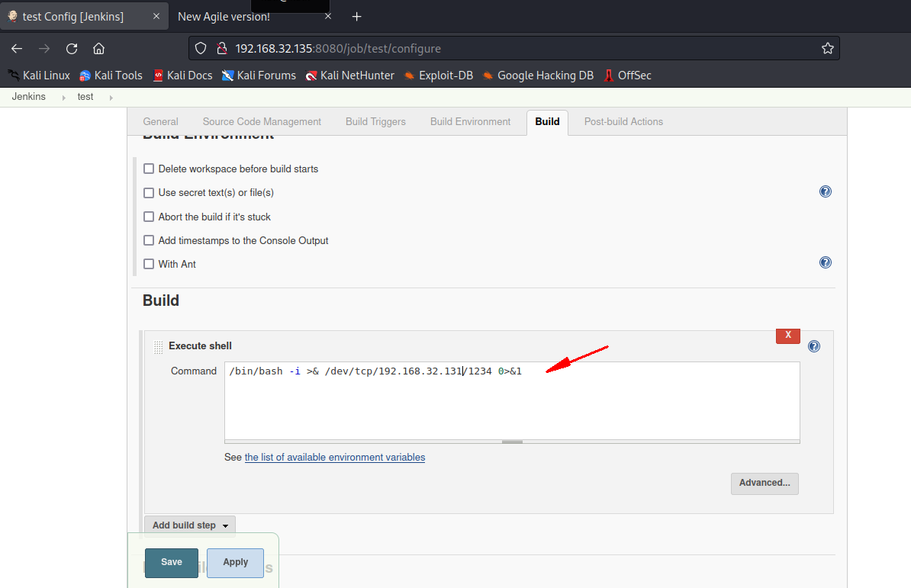
Task: Switch to Source Code Management tab
Action: (262, 122)
